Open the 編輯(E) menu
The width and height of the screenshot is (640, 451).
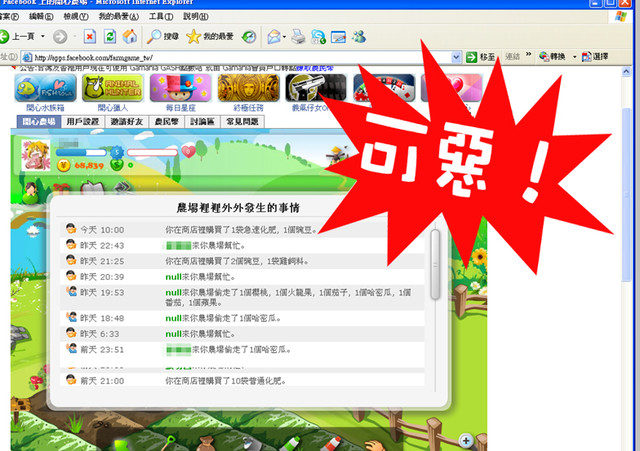(41, 17)
